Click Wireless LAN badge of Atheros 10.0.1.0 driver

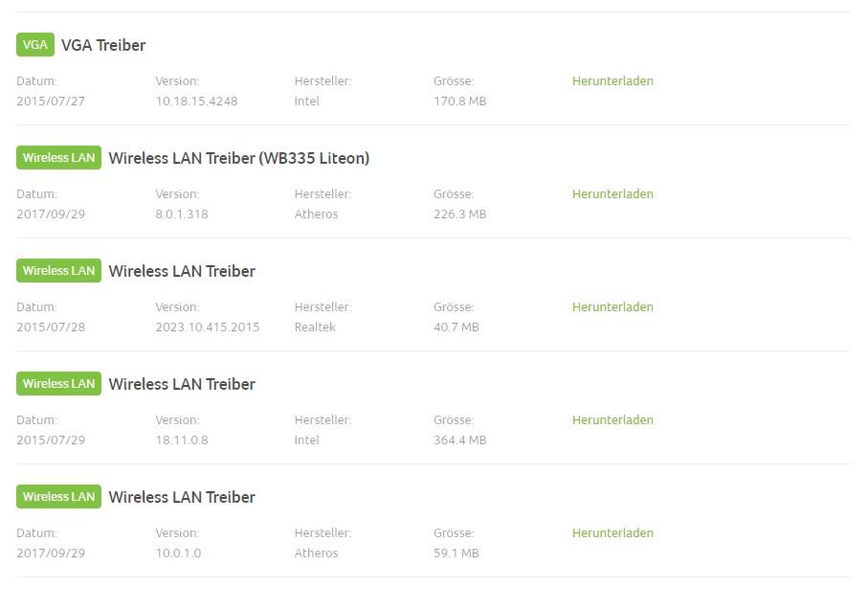tap(58, 496)
